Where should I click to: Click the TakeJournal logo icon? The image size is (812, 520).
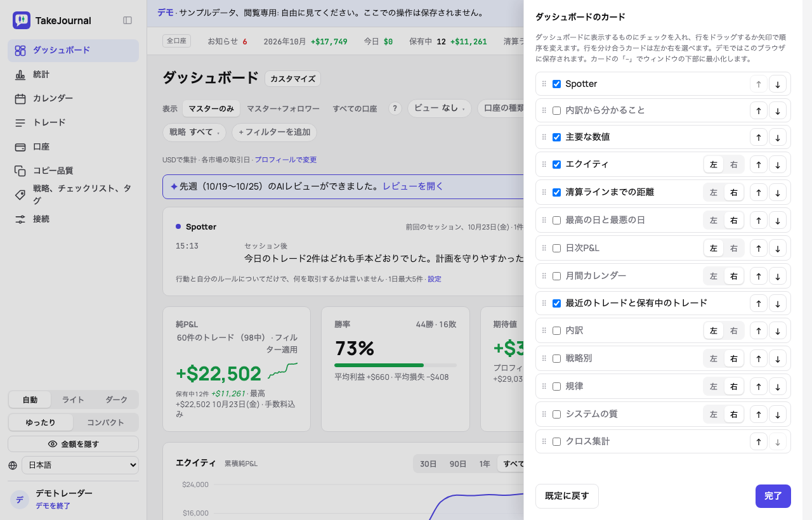click(22, 20)
